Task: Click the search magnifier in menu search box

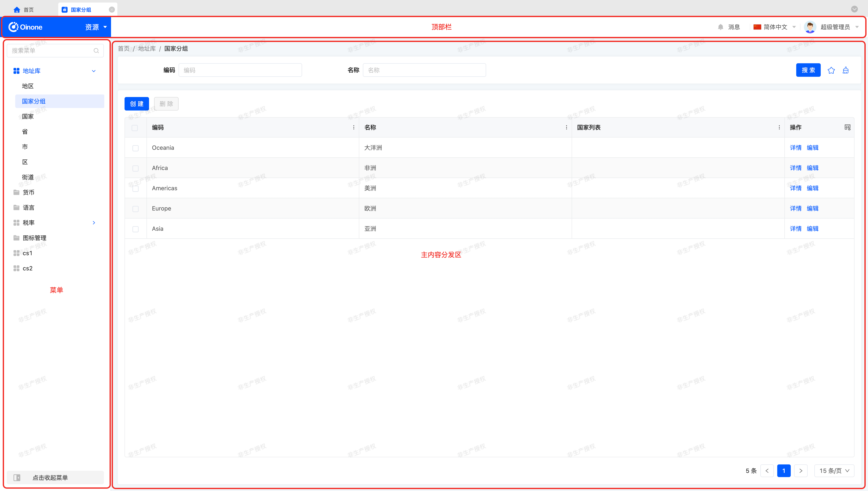Action: 96,51
